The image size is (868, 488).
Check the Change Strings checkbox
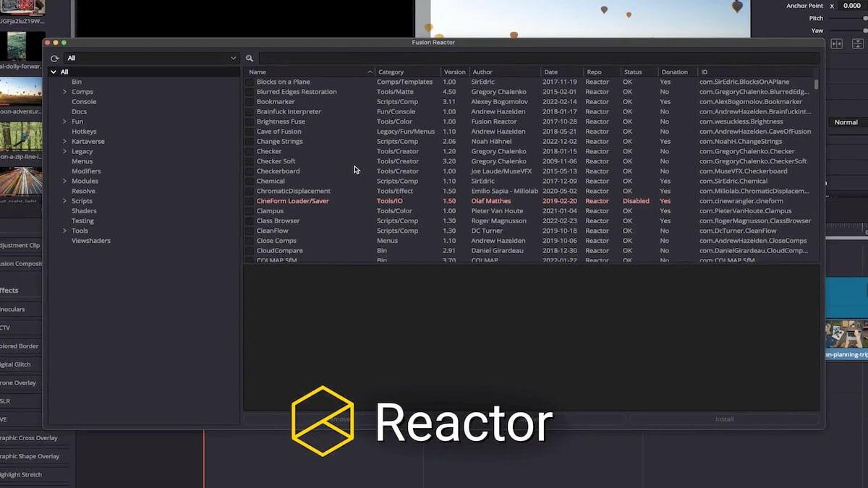point(250,142)
